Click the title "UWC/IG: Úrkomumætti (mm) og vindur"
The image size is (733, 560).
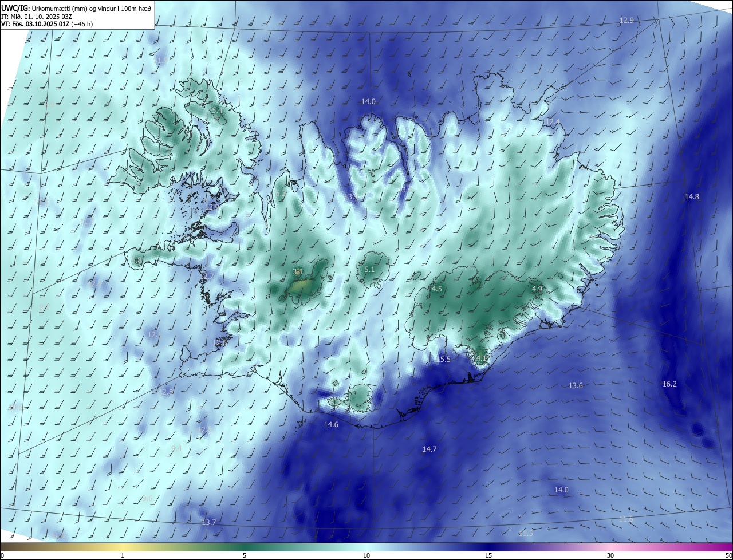coord(76,9)
